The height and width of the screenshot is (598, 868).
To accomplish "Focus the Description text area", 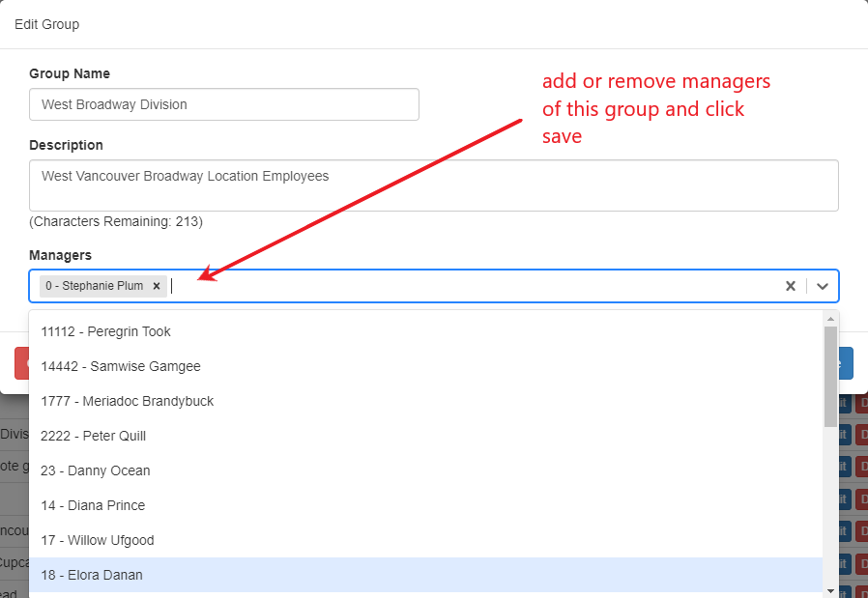I will (x=433, y=185).
